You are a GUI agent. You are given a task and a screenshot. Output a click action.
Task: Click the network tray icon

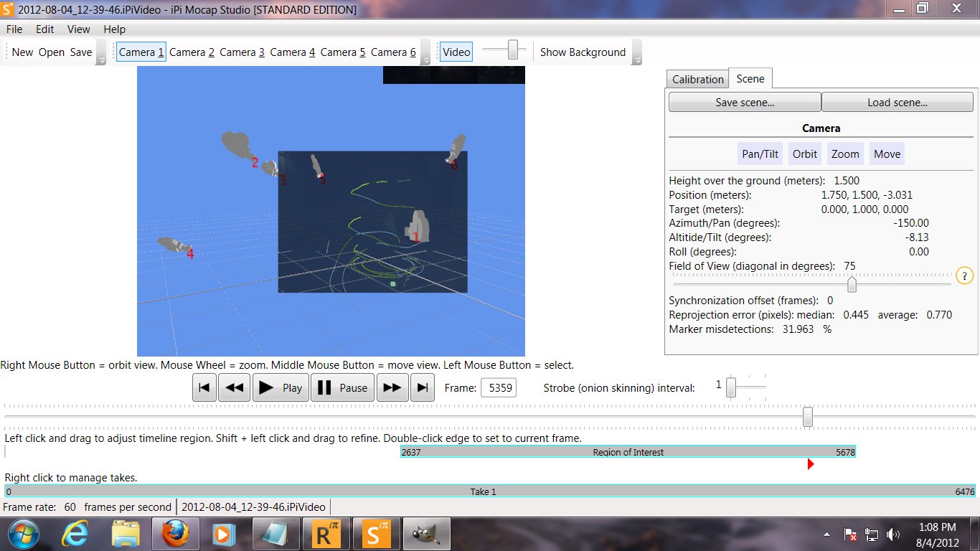tap(872, 534)
